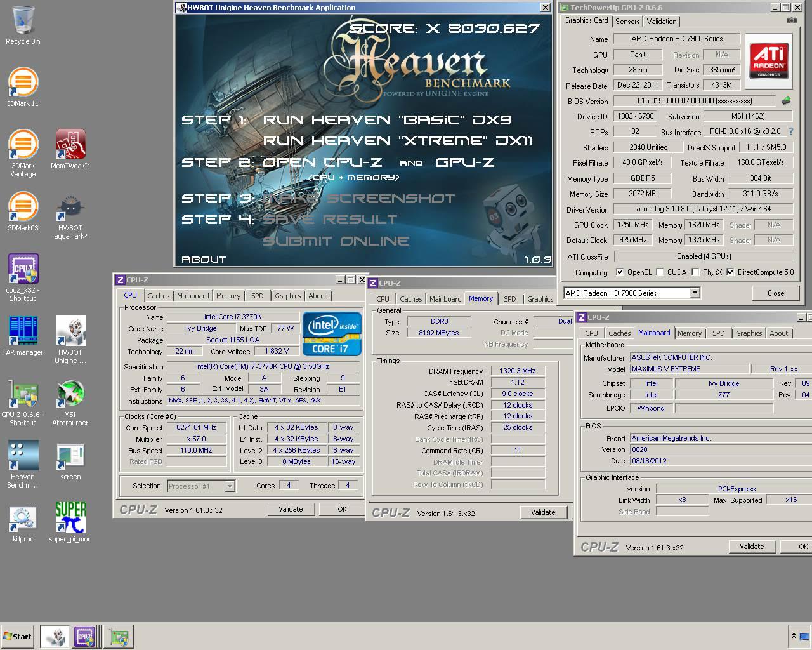Screen dimensions: 812x650
Task: Toggle PhysX checkbox in GPU-Z
Action: (x=695, y=272)
